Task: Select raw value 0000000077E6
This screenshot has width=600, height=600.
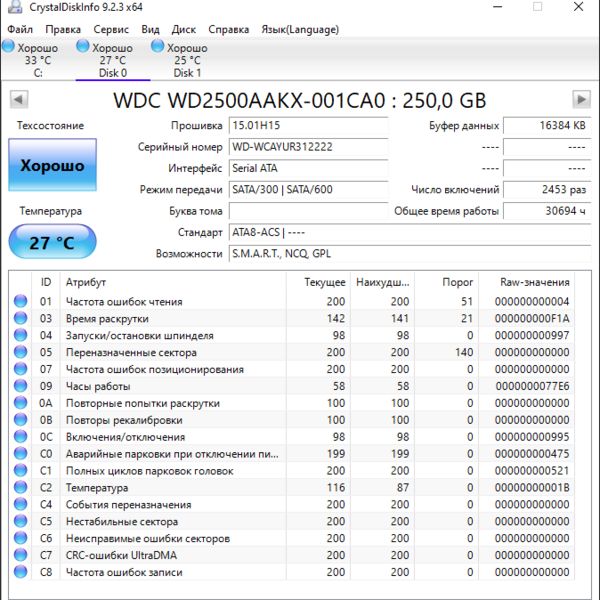Action: coord(532,386)
